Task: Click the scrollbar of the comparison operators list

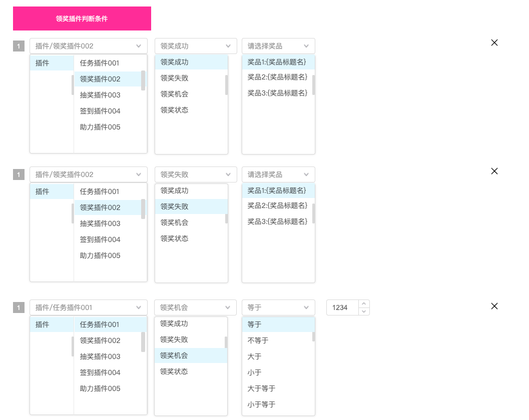Action: [x=313, y=336]
